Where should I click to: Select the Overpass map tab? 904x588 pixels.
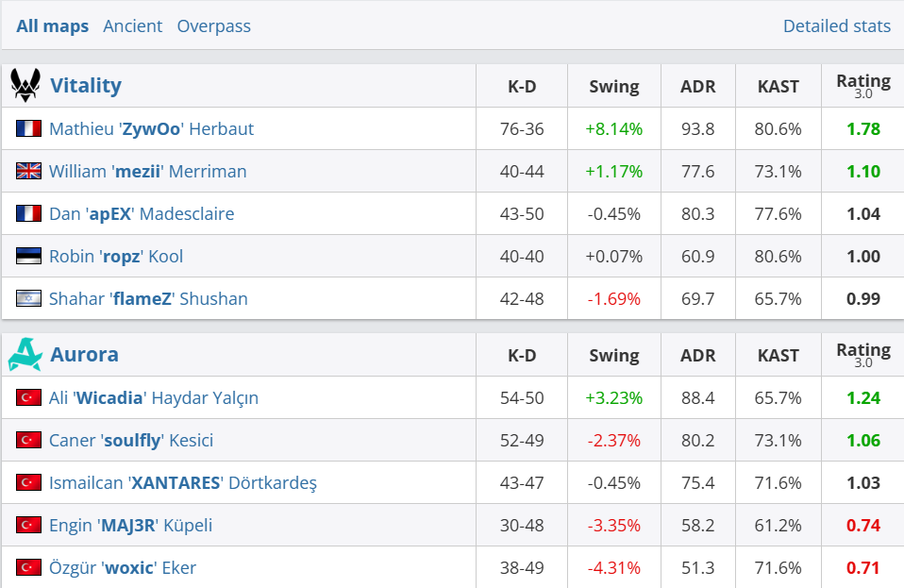click(x=214, y=25)
